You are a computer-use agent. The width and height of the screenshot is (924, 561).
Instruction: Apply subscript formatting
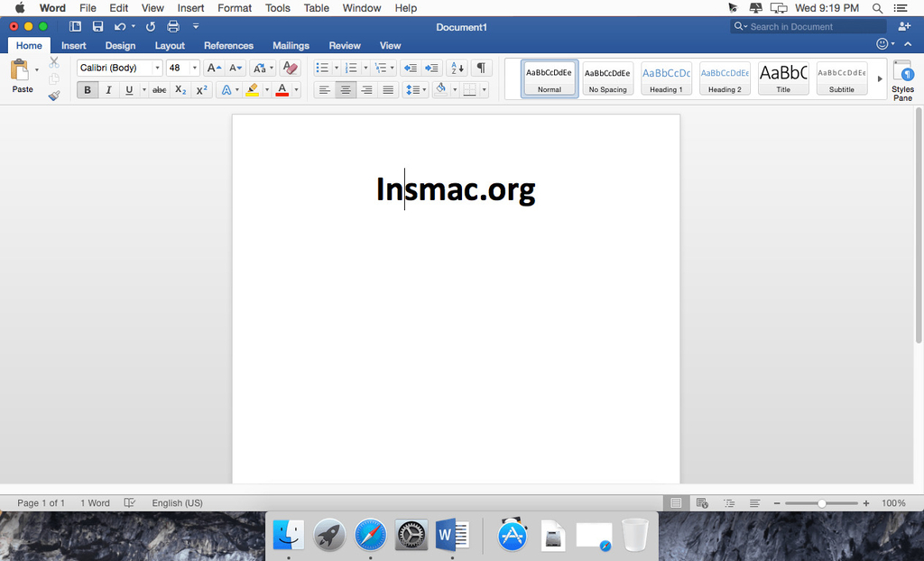[180, 90]
